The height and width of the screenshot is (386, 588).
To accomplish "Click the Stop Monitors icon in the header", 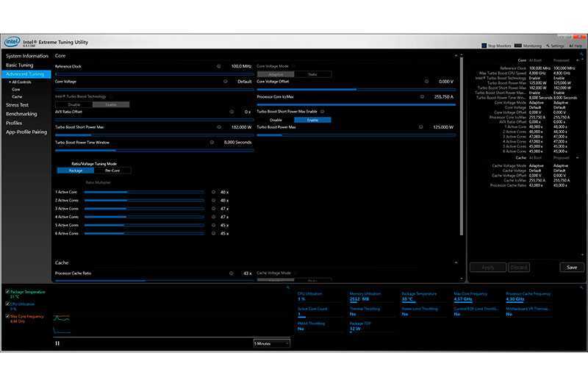I will [484, 46].
